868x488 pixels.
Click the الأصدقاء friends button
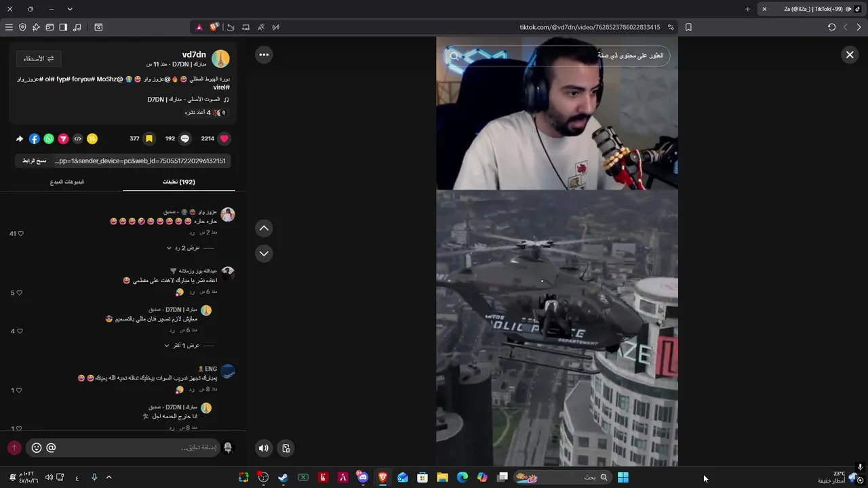point(39,58)
